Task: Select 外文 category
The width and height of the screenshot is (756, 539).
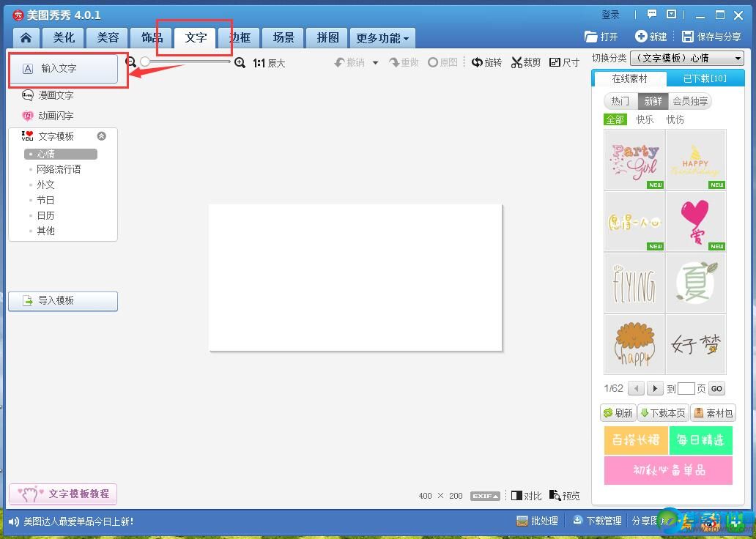Action: point(45,185)
